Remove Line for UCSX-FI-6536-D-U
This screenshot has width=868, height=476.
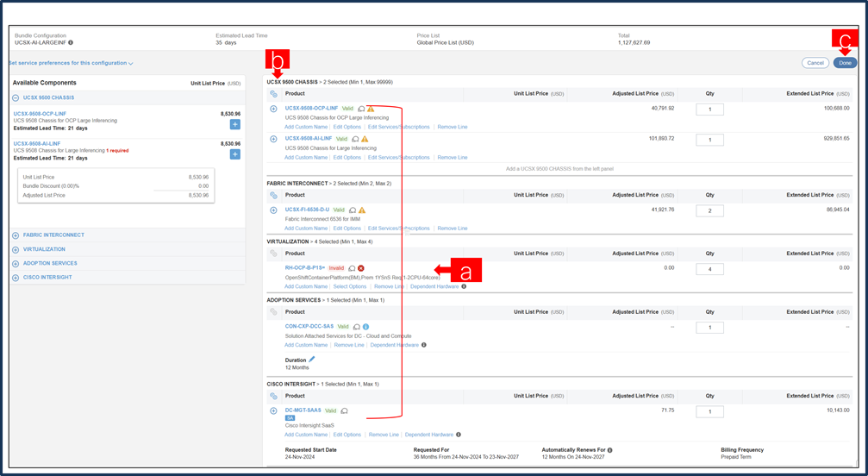click(453, 228)
